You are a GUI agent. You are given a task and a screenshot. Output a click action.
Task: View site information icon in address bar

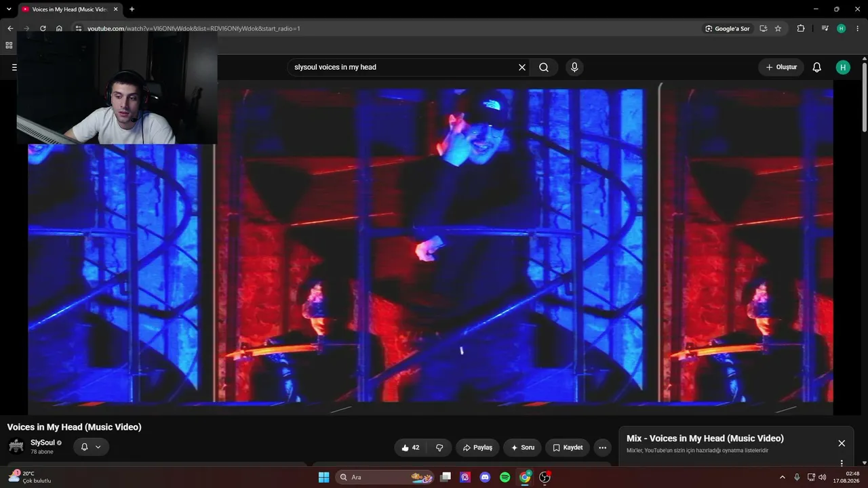[x=79, y=28]
